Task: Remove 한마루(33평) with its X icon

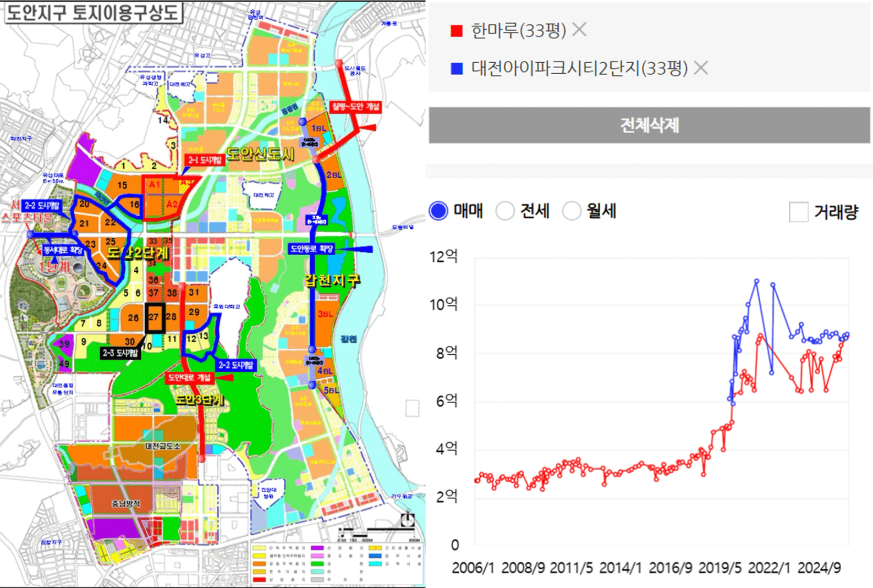Action: 579,30
